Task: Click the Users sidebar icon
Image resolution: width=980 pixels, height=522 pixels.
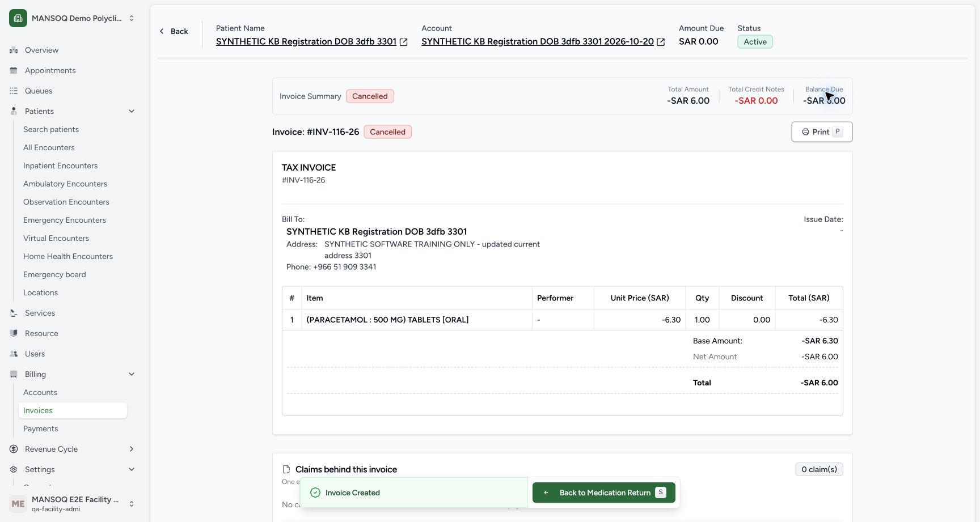Action: coord(14,354)
